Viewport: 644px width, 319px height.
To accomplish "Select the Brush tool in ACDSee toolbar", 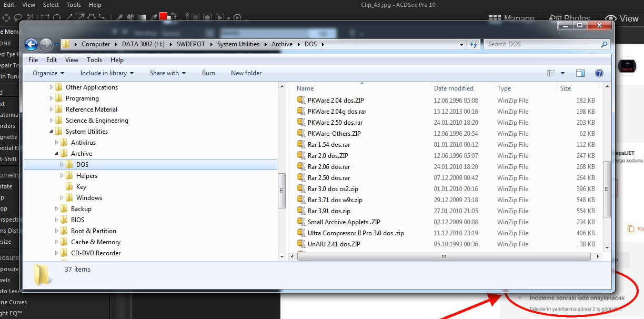I will pyautogui.click(x=119, y=17).
